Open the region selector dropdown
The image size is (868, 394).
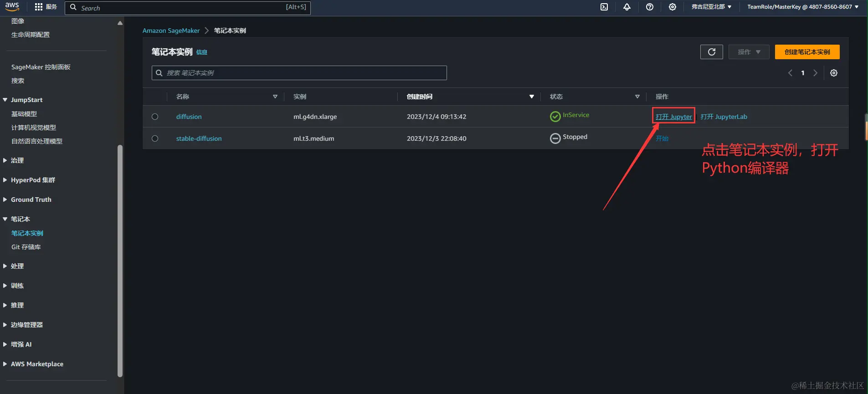[711, 7]
